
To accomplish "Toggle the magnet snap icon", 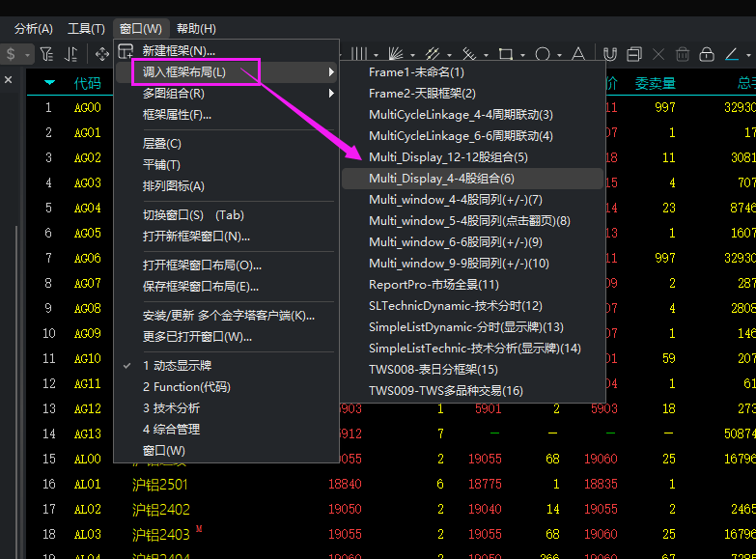I will pyautogui.click(x=610, y=54).
